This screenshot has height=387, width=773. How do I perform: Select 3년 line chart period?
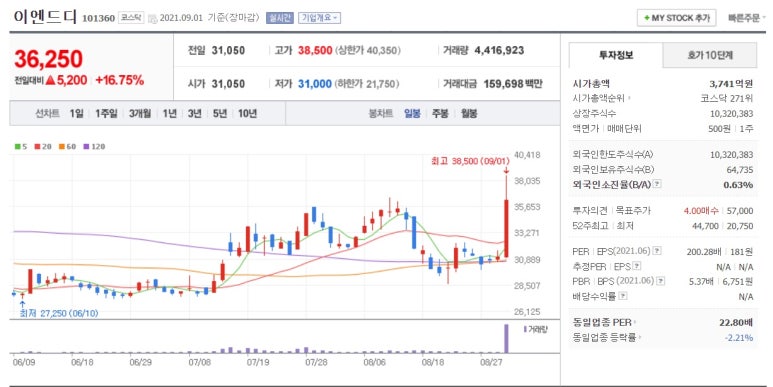coord(194,113)
